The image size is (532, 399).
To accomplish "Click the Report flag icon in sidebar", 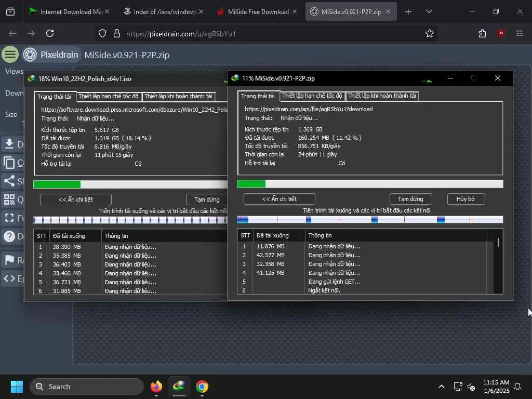I will [9, 260].
